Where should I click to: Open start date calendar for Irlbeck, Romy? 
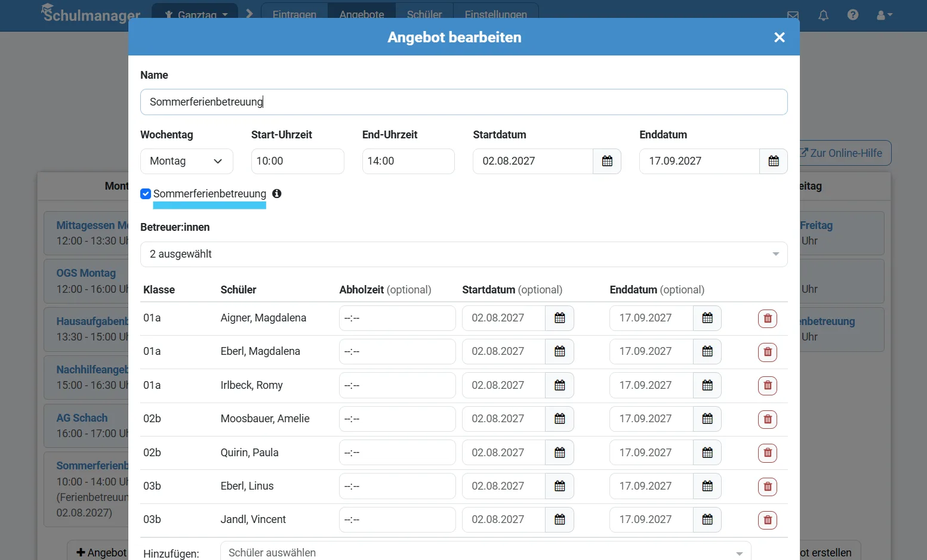559,386
